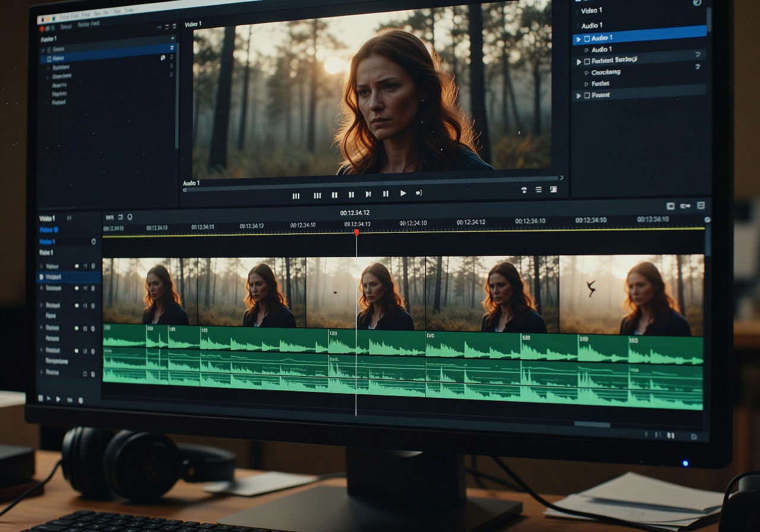Click the Skip to Next Frame transport icon
This screenshot has height=532, width=760.
point(369,194)
